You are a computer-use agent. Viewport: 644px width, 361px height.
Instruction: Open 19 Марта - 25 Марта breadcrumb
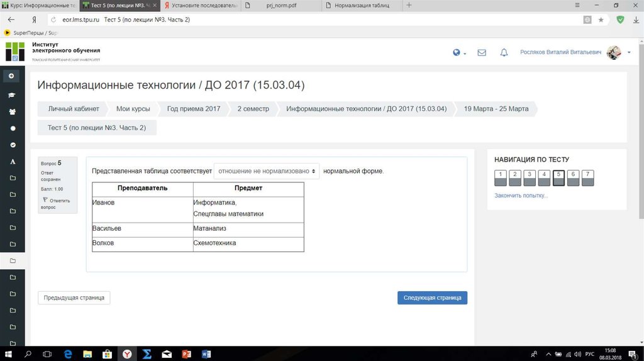[x=496, y=109]
